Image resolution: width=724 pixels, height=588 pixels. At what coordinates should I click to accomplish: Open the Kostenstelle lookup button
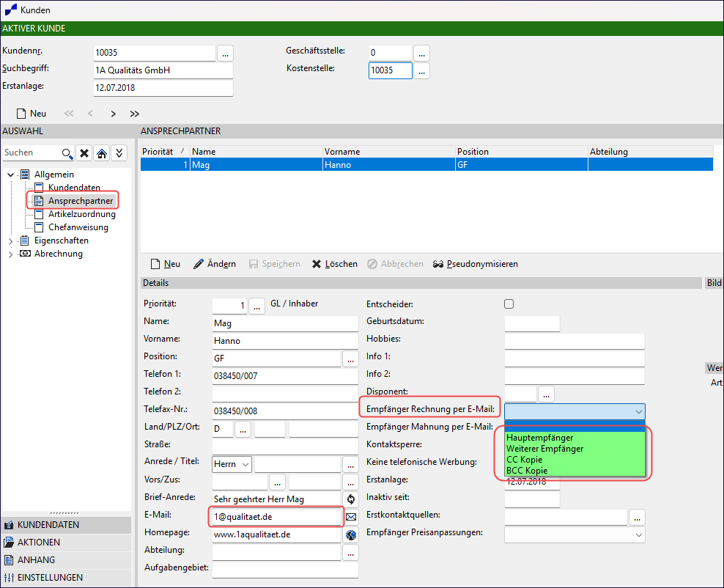point(421,70)
